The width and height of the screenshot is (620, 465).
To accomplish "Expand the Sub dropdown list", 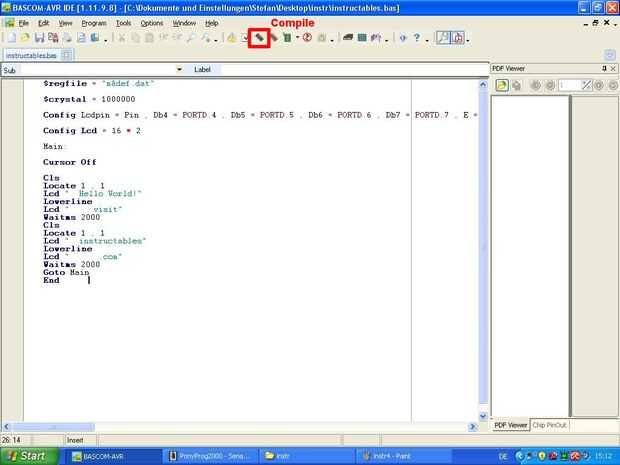I will [x=179, y=70].
